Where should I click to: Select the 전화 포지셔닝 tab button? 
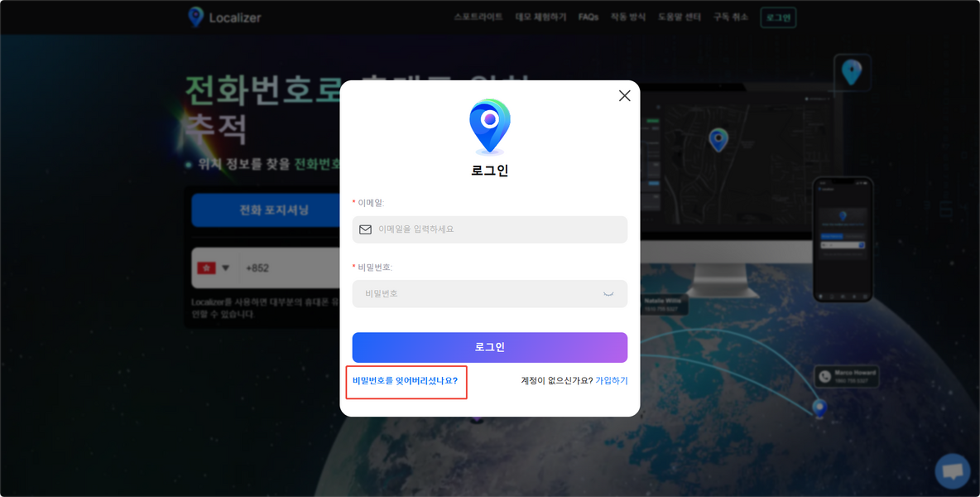(274, 210)
